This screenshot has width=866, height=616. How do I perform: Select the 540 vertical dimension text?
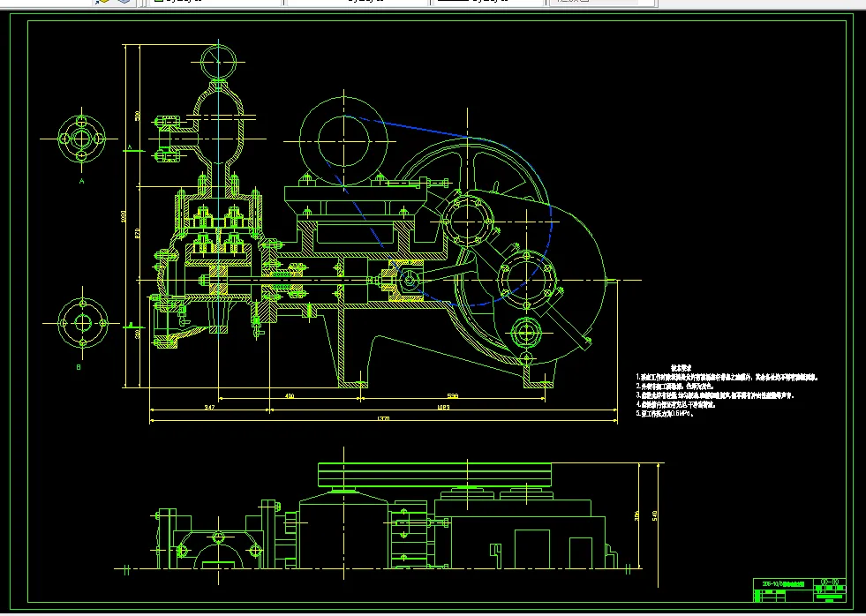(x=655, y=515)
